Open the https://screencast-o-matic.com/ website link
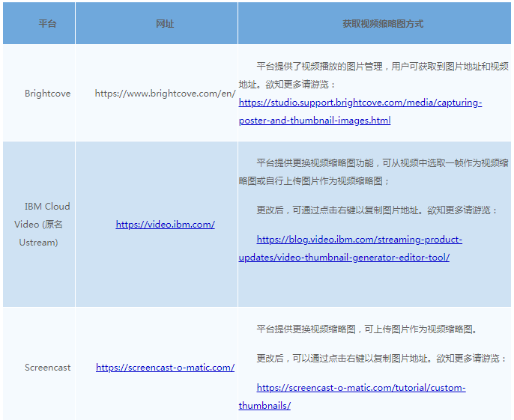The image size is (514, 420). [x=165, y=368]
